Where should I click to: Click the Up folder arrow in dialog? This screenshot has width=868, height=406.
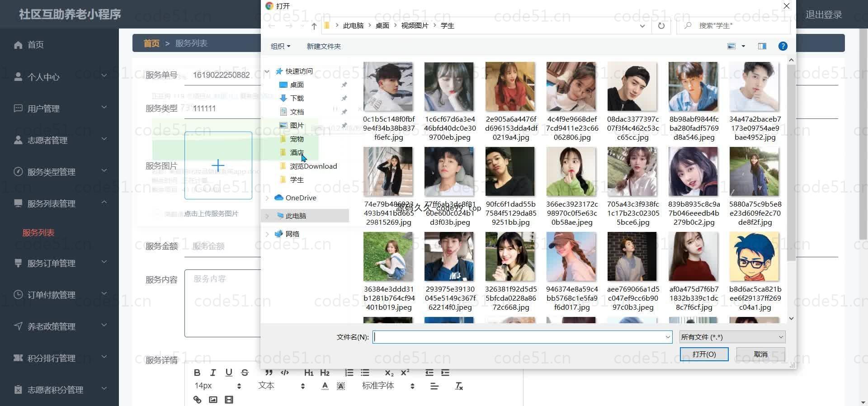[x=314, y=26]
